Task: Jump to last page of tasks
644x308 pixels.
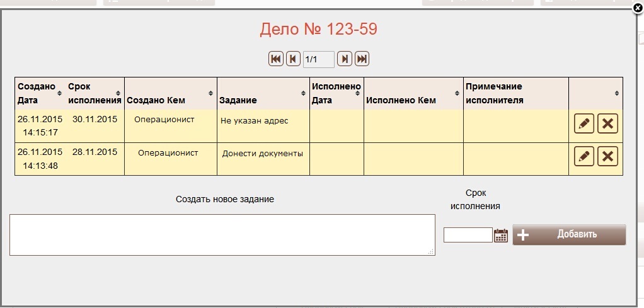Action: click(362, 59)
